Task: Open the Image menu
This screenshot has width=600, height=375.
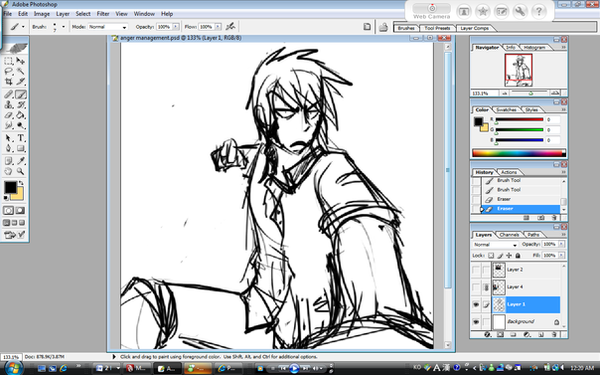Action: [42, 14]
